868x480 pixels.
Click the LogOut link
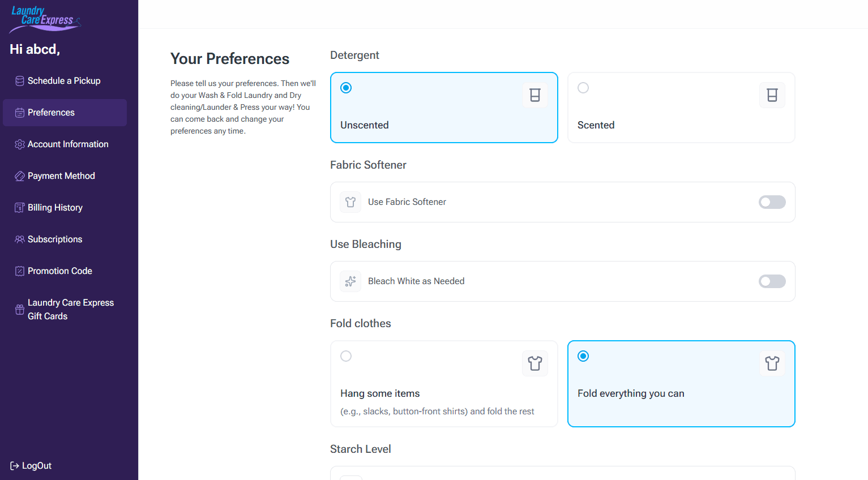click(31, 466)
